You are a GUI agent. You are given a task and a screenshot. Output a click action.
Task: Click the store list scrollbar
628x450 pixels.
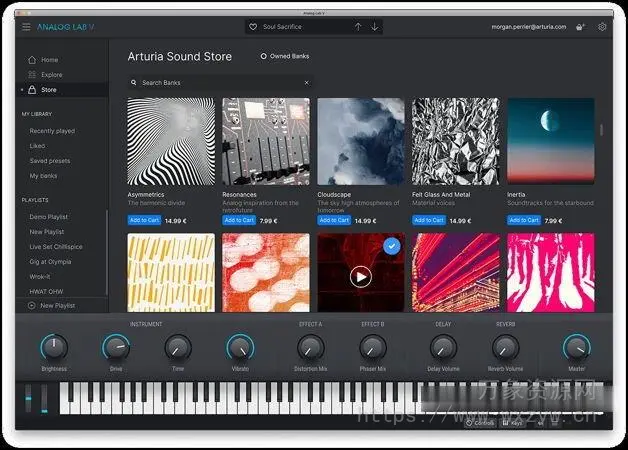click(x=602, y=130)
